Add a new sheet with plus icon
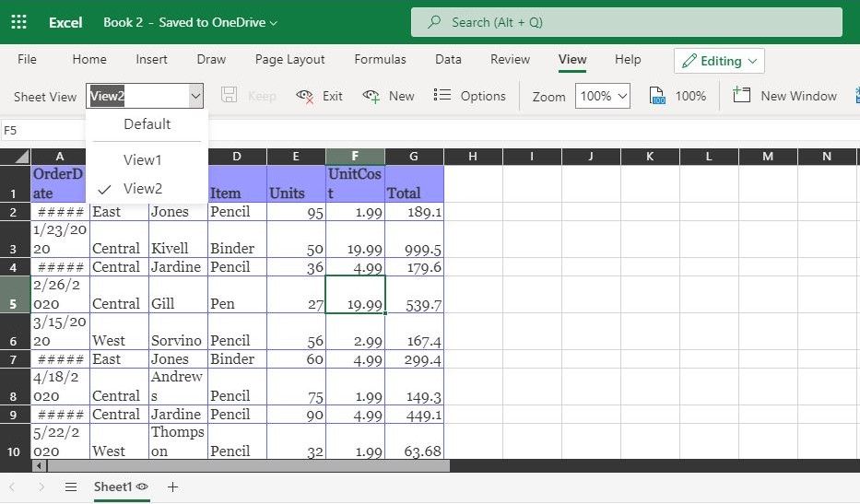 coord(172,486)
